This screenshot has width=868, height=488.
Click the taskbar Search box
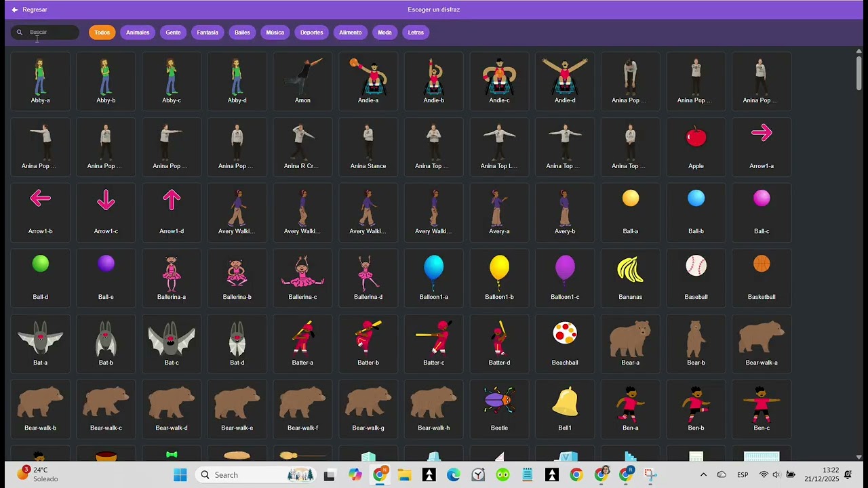point(257,474)
